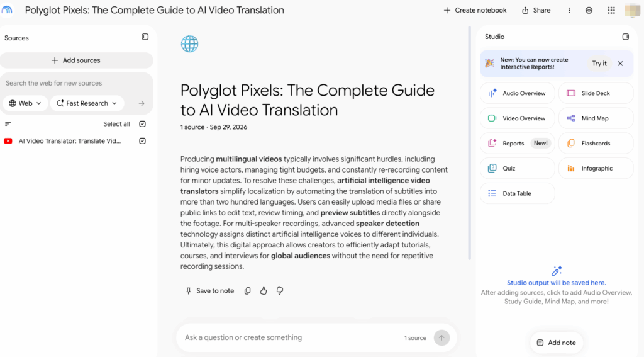Screen dimensions: 644x357
Task: Click the submit web search arrow
Action: 142,103
